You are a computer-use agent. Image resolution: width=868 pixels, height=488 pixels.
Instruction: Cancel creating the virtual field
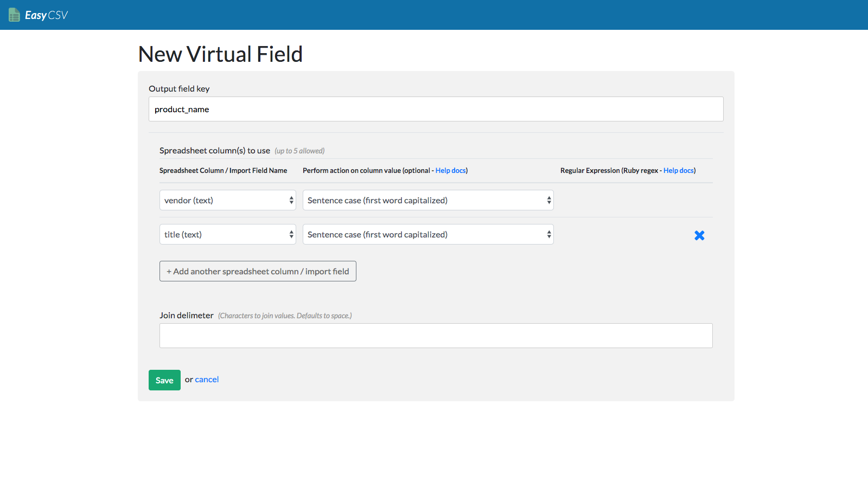click(x=207, y=380)
